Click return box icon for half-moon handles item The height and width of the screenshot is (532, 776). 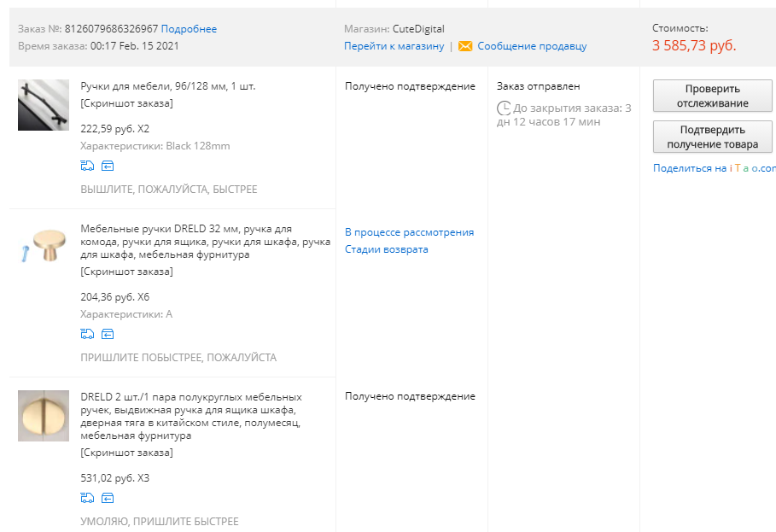point(108,498)
